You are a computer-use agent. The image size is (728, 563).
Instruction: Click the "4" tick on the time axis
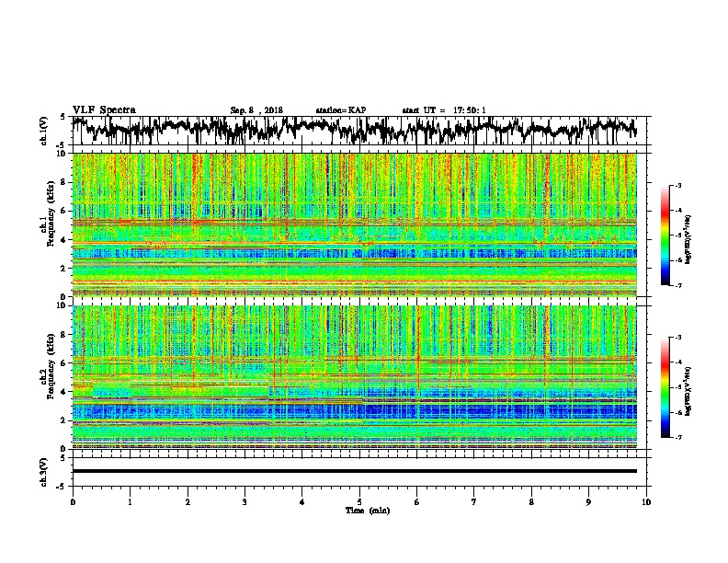click(x=302, y=502)
